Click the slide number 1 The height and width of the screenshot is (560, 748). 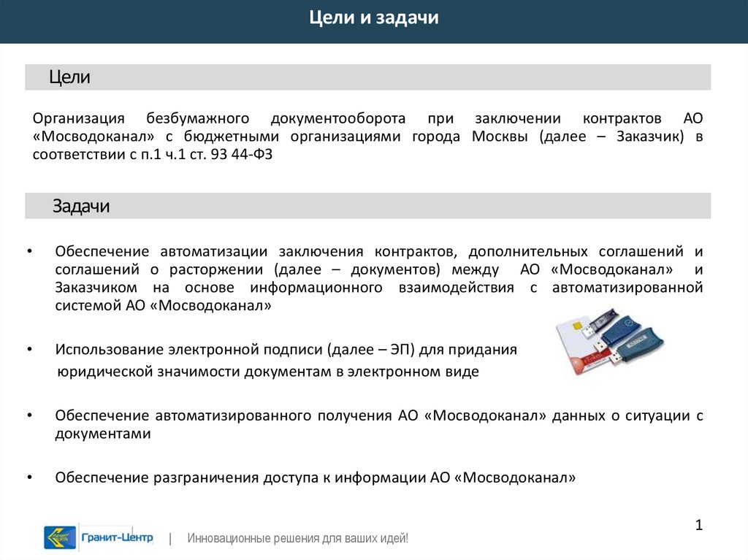pos(699,525)
